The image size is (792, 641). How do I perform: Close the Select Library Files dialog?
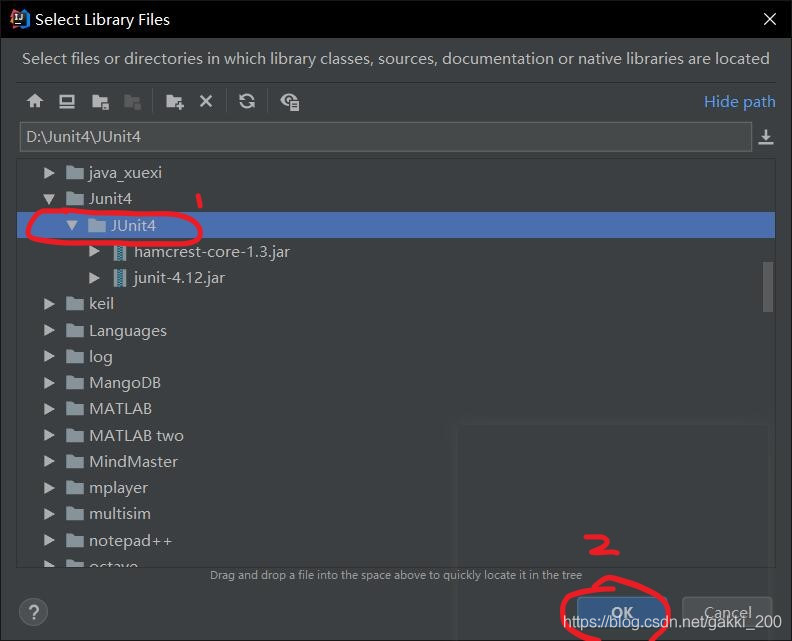770,19
